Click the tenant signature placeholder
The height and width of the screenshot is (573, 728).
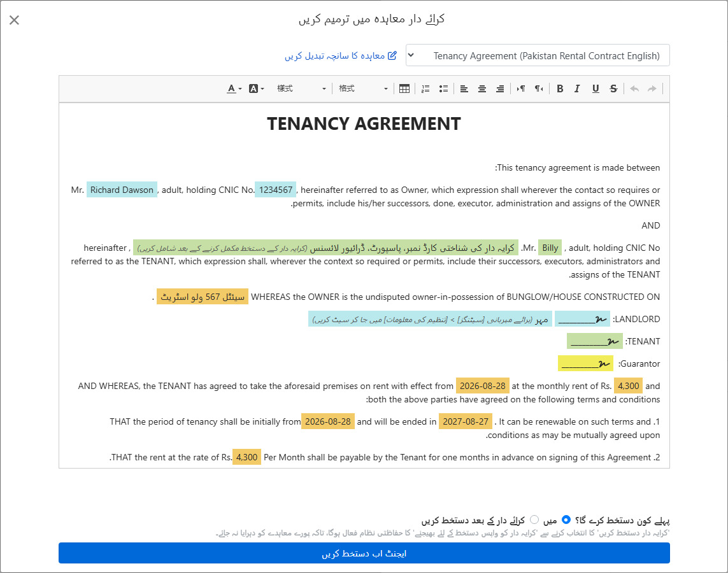click(595, 341)
